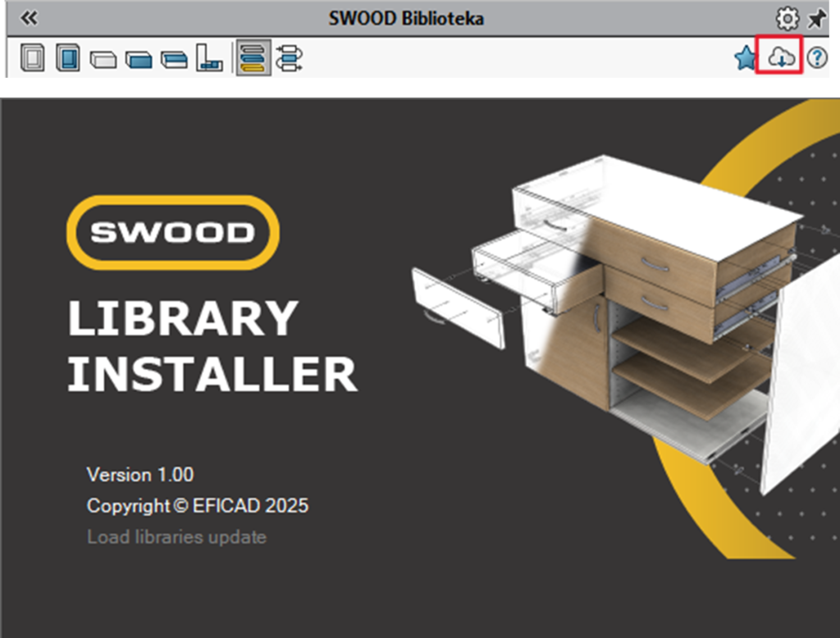840x638 pixels.
Task: Open SWOOD library settings gear
Action: (787, 18)
